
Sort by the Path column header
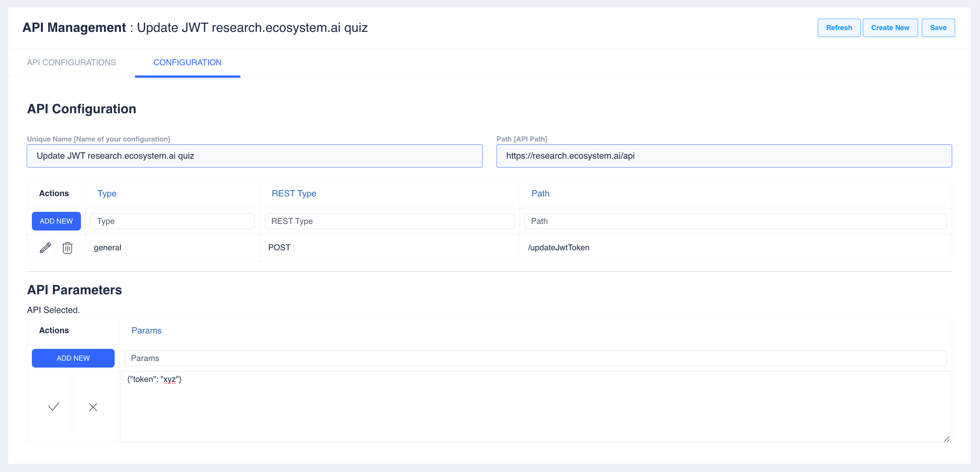tap(540, 193)
